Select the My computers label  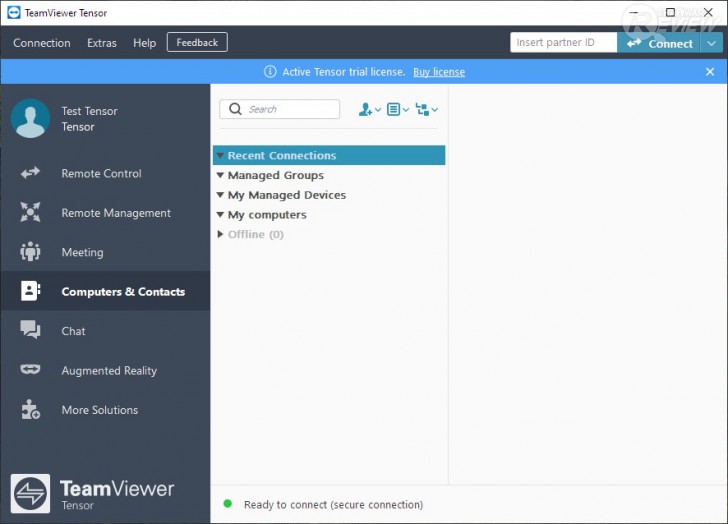coord(267,215)
